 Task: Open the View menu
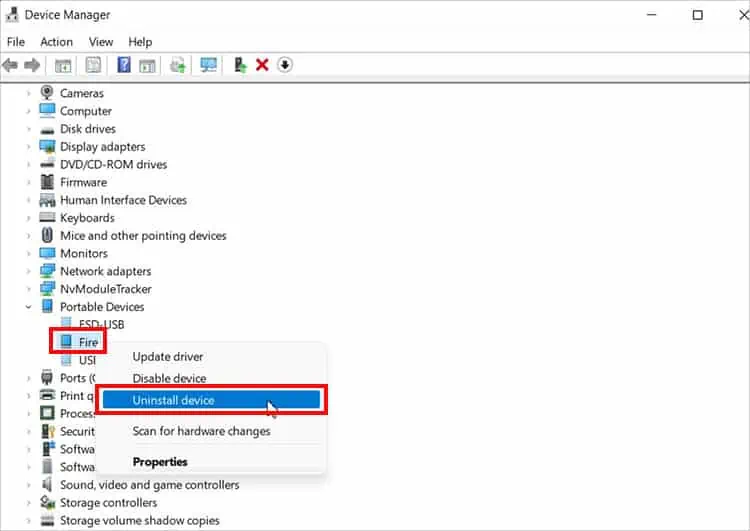pos(101,42)
